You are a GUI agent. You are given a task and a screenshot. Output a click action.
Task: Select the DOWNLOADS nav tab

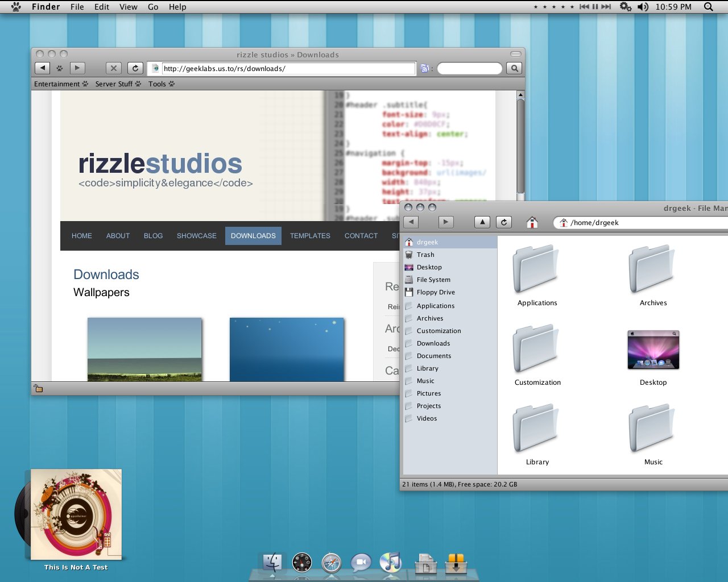tap(253, 236)
